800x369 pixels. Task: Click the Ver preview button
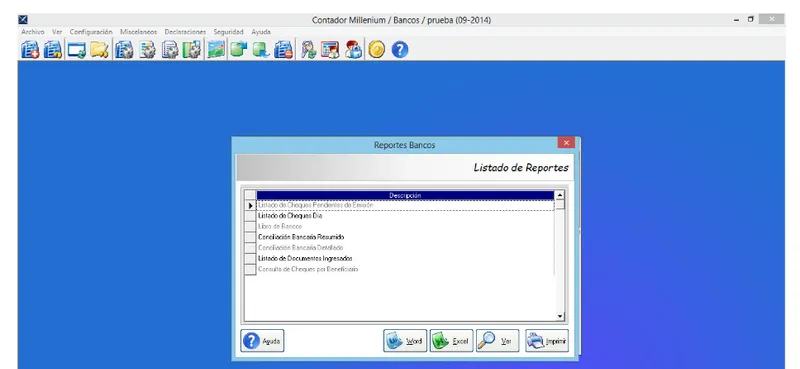point(498,341)
